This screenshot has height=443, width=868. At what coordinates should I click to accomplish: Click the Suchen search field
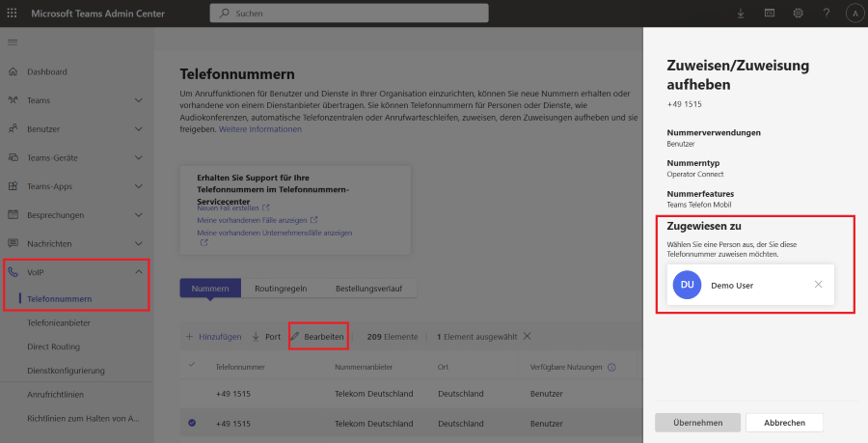click(x=349, y=14)
